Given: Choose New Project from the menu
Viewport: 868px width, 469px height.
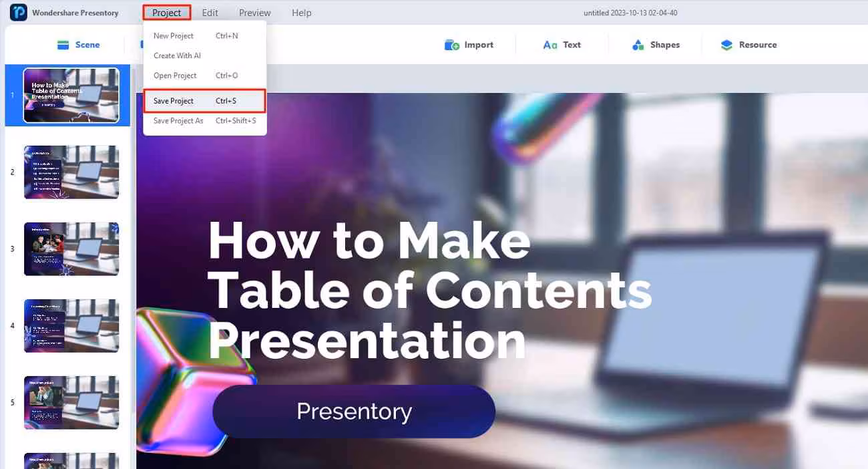Looking at the screenshot, I should tap(205, 36).
